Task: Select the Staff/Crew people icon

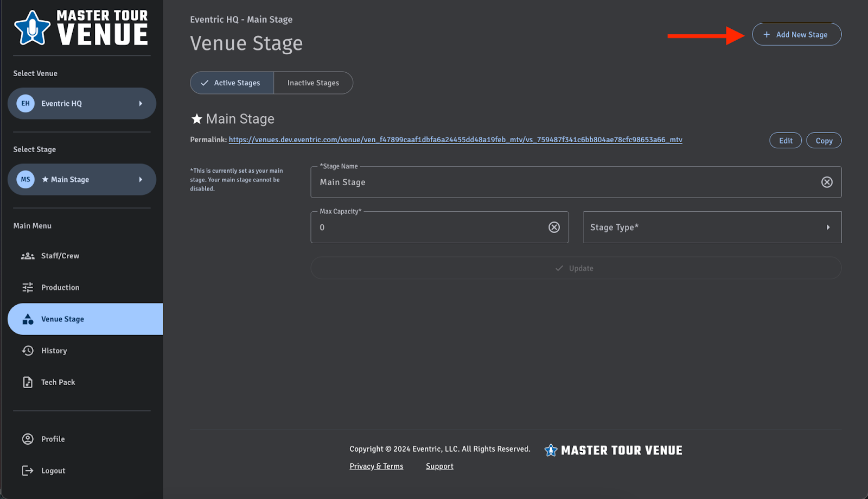Action: point(27,255)
